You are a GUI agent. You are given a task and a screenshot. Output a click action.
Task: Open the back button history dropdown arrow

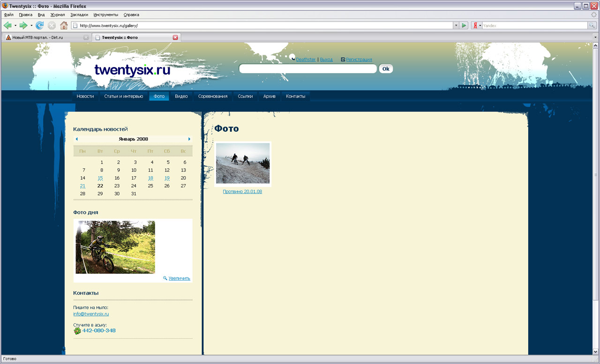coord(15,25)
